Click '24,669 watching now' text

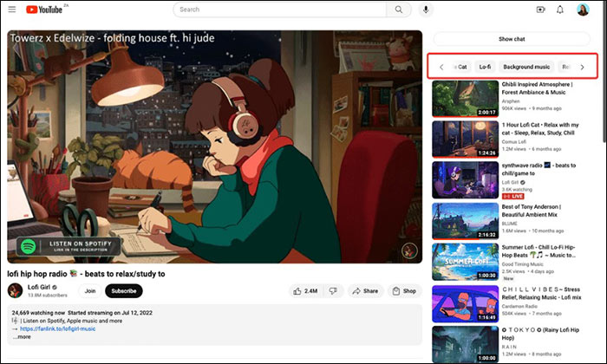coord(38,313)
